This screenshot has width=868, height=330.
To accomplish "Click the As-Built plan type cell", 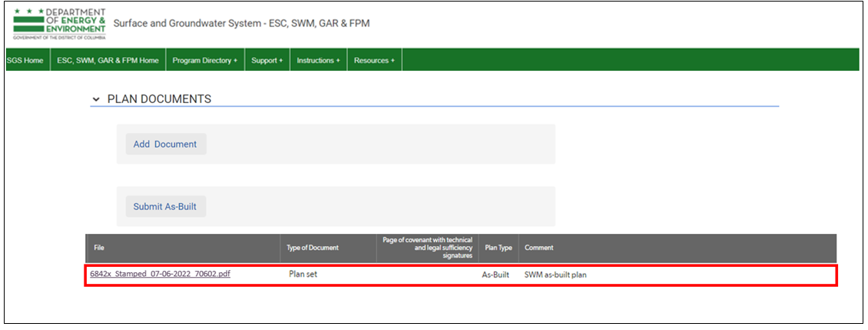I will [x=495, y=275].
